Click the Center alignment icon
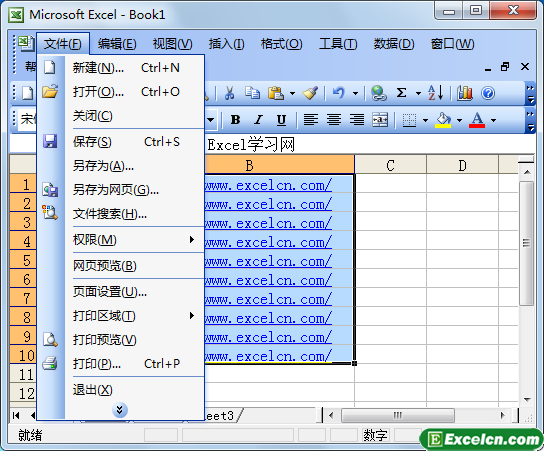 point(334,120)
